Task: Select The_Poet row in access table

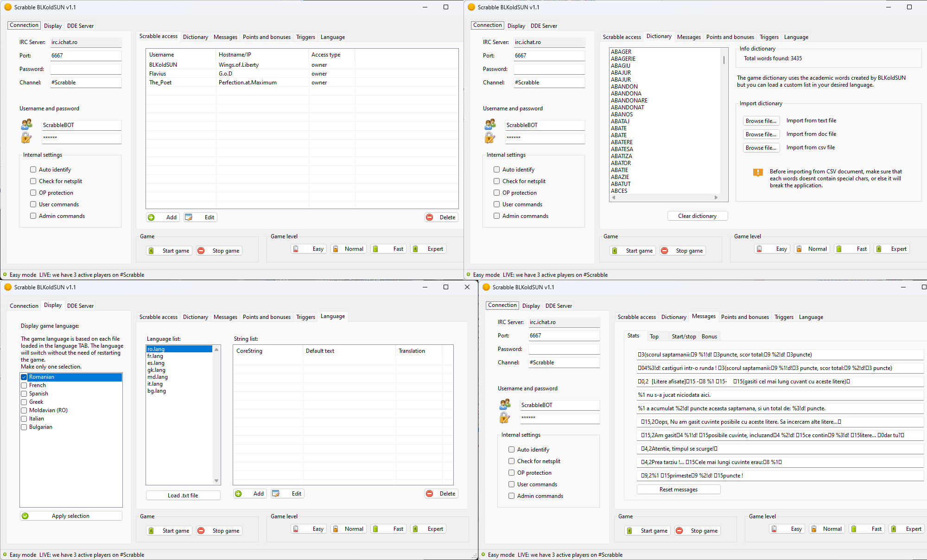Action: pyautogui.click(x=302, y=83)
